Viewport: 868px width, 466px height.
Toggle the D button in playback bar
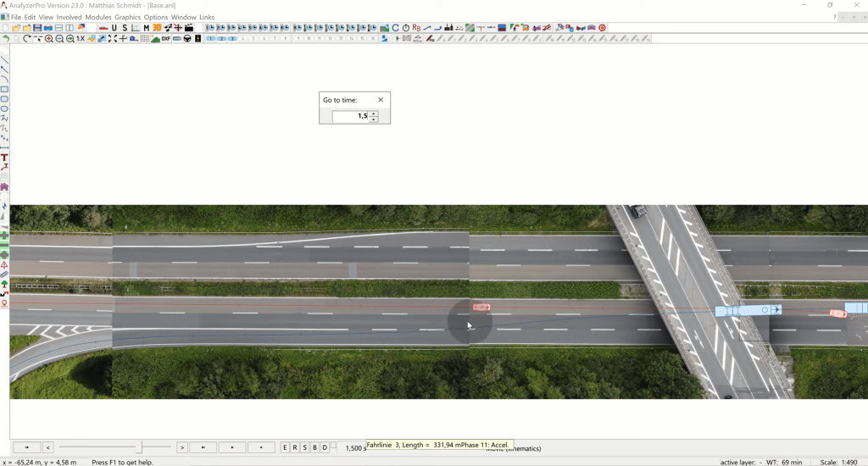[325, 447]
